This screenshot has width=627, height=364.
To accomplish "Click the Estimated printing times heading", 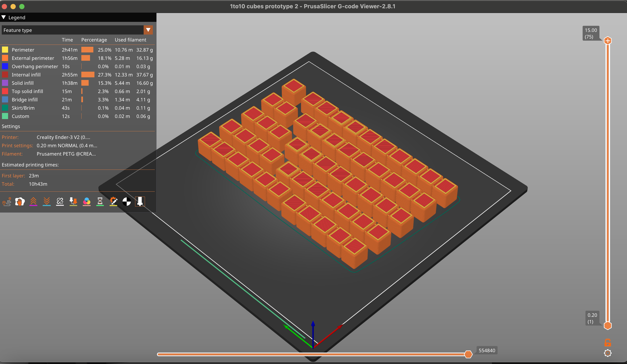I will click(x=30, y=165).
